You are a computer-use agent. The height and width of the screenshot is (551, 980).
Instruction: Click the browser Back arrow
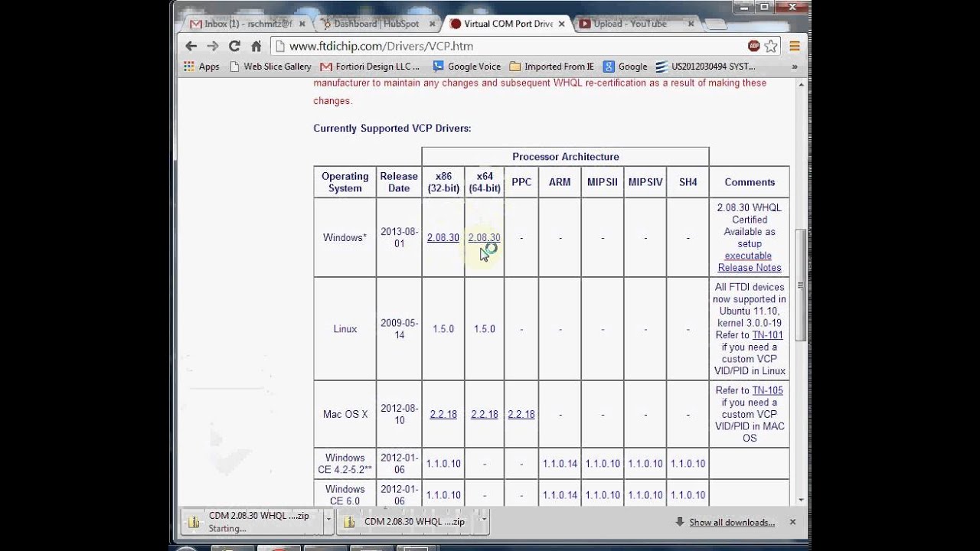(x=191, y=46)
